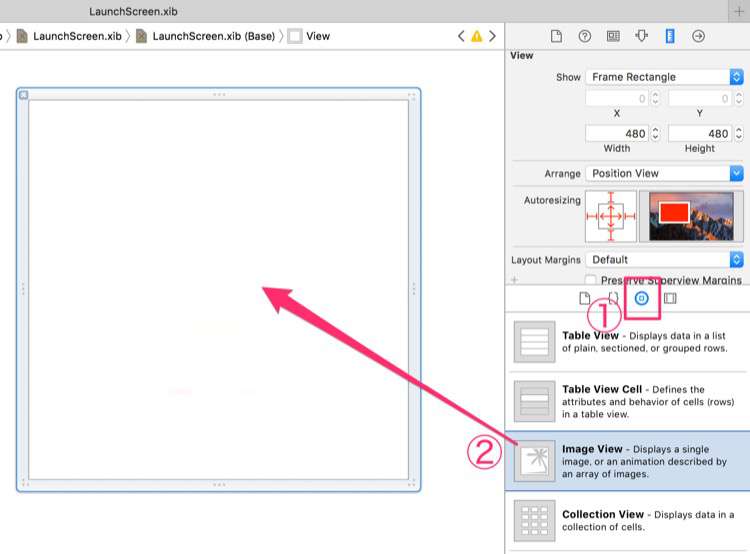Show the Object library
The height and width of the screenshot is (554, 750).
641,299
